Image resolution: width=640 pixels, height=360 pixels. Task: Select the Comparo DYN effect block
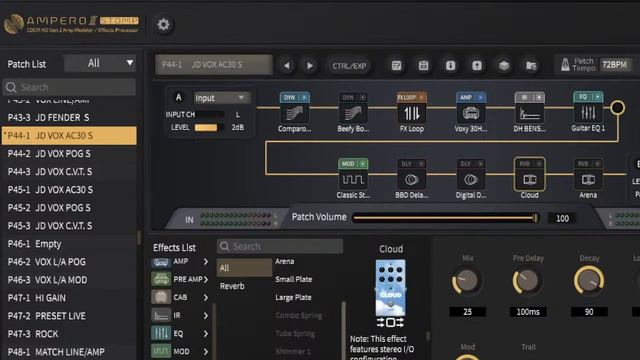tap(294, 113)
